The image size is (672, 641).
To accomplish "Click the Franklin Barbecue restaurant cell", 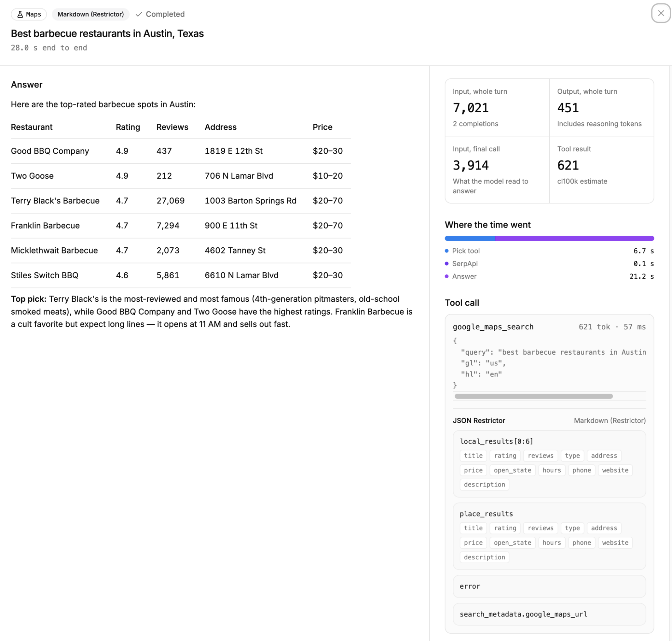I will [x=45, y=226].
